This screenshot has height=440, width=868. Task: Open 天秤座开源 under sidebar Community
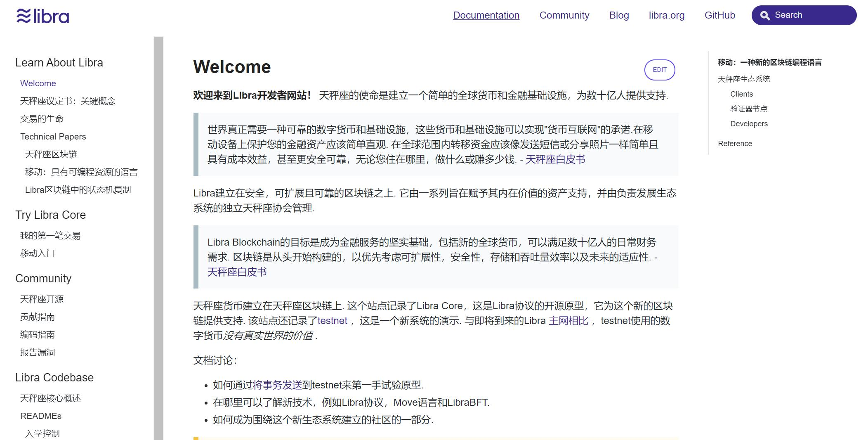pyautogui.click(x=42, y=299)
